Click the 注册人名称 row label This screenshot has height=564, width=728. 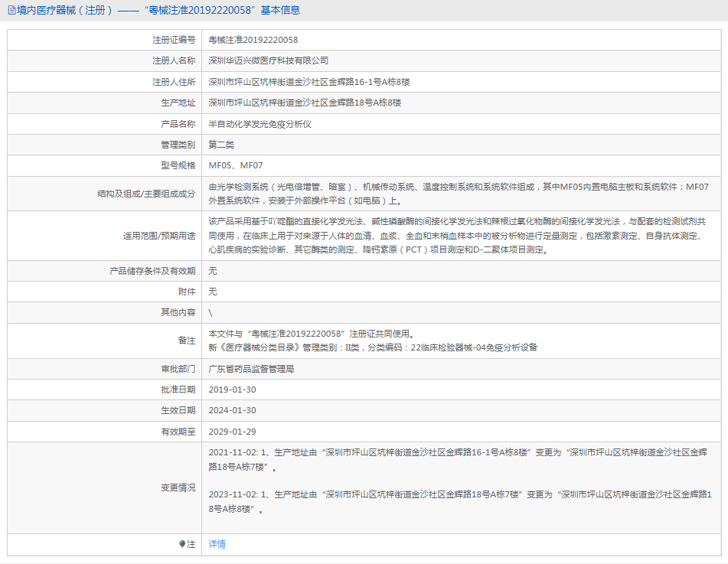point(174,60)
